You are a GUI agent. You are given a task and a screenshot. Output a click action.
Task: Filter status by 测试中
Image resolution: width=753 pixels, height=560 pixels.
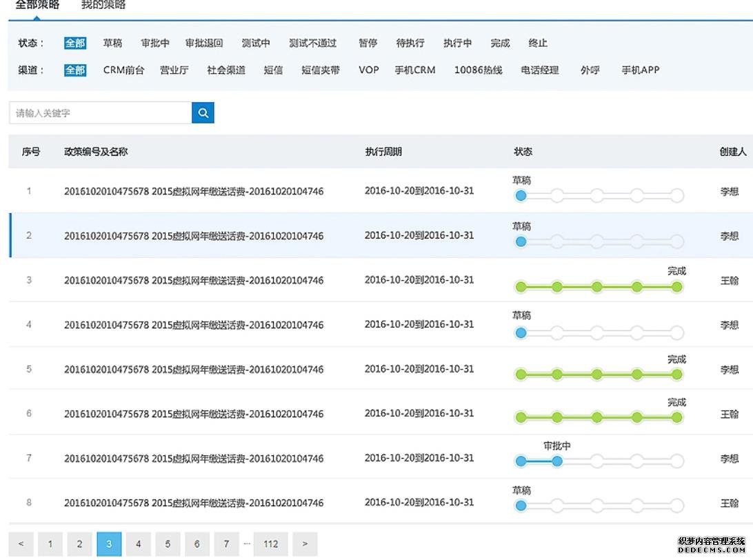tap(255, 43)
